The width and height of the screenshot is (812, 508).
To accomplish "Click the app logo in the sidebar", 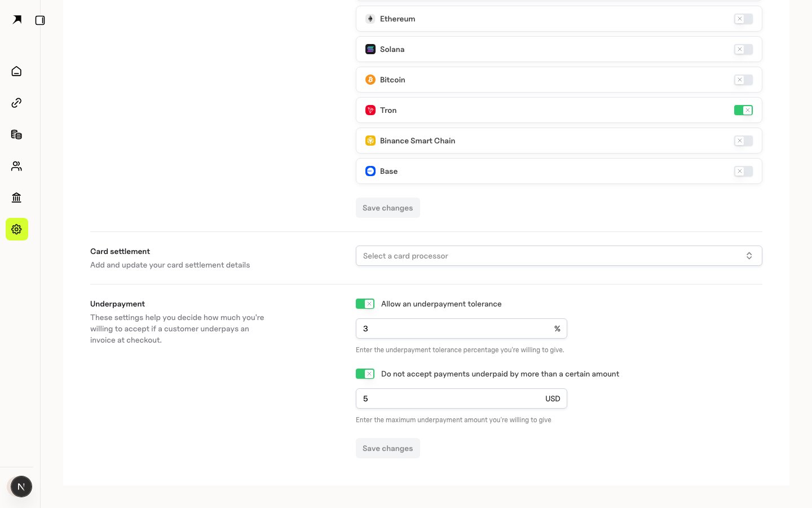I will point(17,20).
